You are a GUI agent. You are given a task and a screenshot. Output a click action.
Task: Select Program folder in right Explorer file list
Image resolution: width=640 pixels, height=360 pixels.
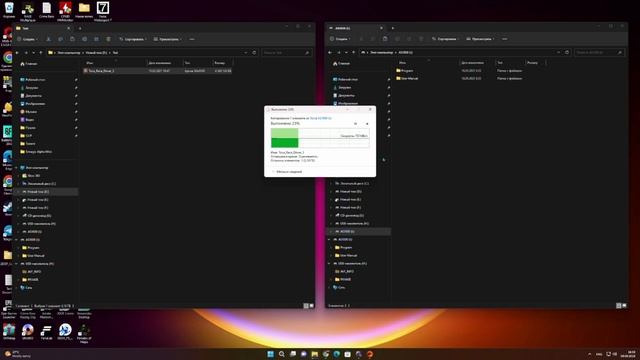click(x=404, y=71)
